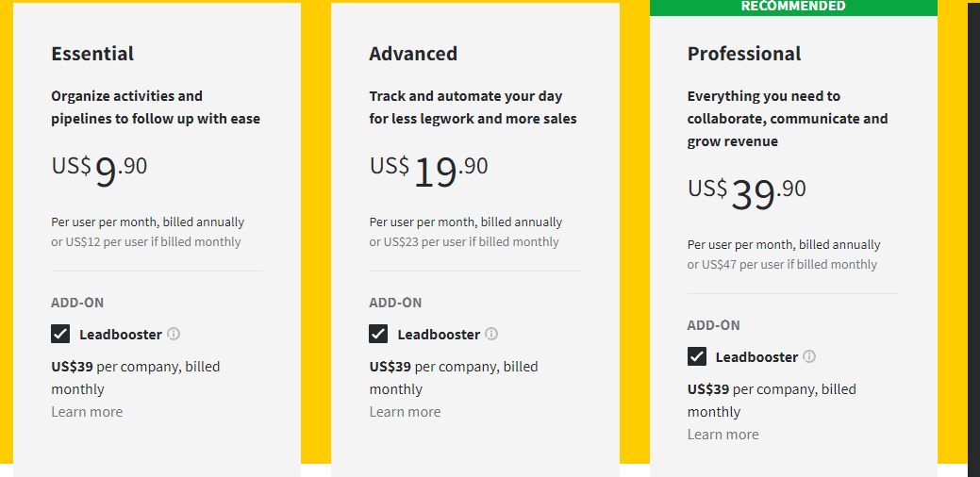Screen dimensions: 980x477
Task: Open Learn more link under Essential plan
Action: [87, 411]
